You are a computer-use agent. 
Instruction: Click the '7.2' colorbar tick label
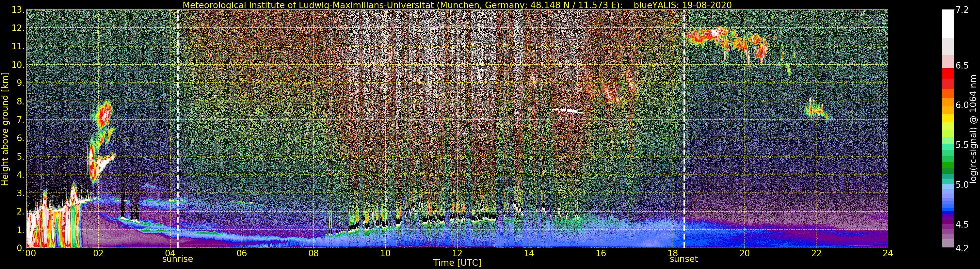[x=962, y=10]
